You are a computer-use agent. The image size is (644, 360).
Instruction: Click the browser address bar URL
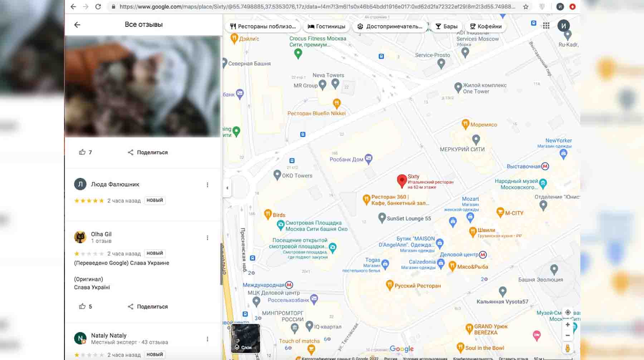[x=317, y=6]
